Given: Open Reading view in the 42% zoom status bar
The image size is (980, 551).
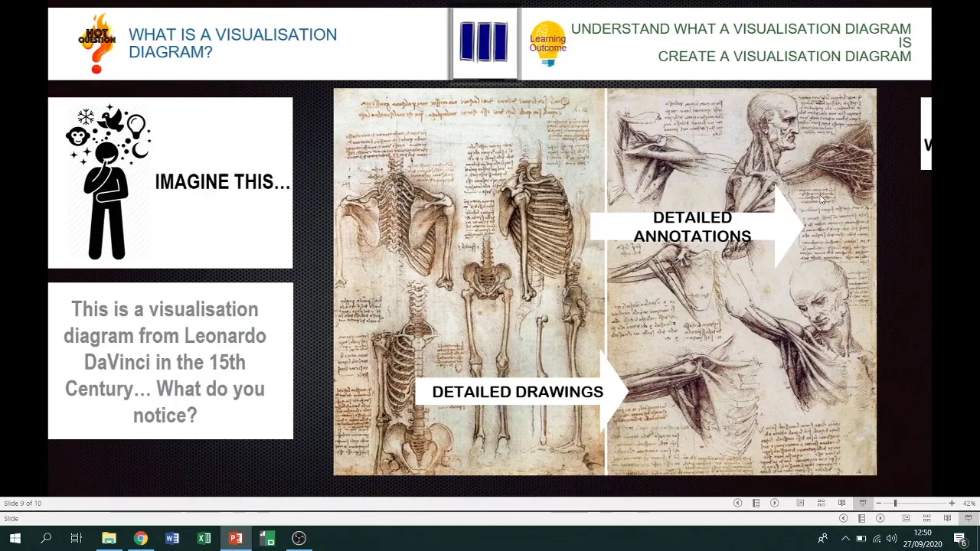Looking at the screenshot, I should pyautogui.click(x=841, y=503).
